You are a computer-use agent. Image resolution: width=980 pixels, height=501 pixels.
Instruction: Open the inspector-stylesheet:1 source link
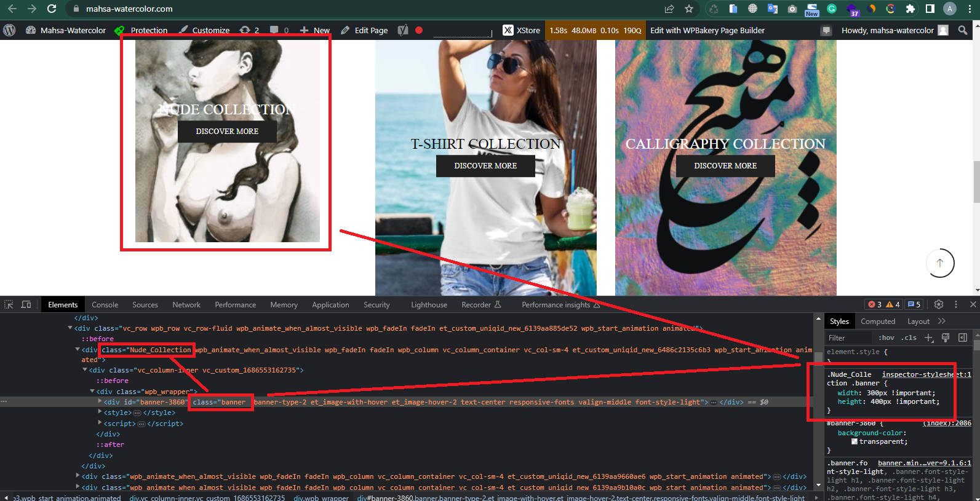click(x=926, y=374)
